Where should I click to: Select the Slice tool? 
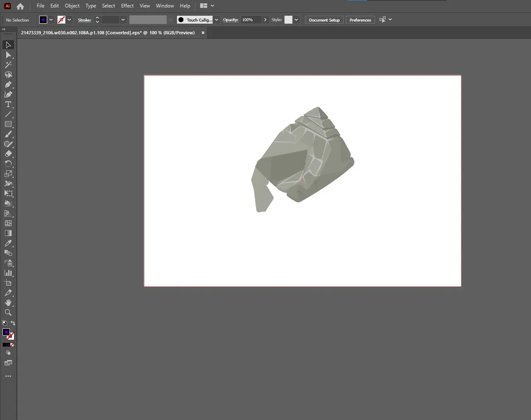pos(8,293)
